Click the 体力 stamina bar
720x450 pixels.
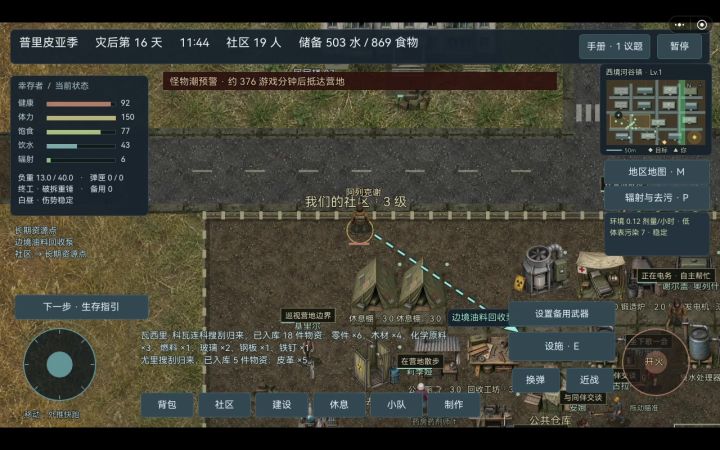pos(81,118)
